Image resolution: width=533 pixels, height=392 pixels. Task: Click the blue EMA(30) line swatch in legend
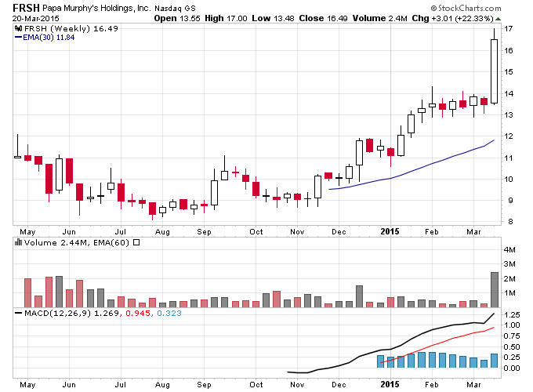(x=18, y=38)
